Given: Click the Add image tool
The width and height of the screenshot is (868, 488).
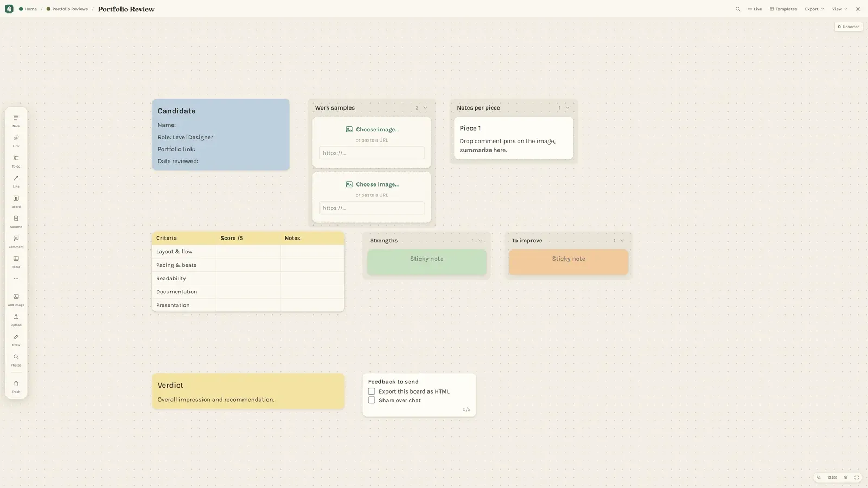Looking at the screenshot, I should point(16,299).
